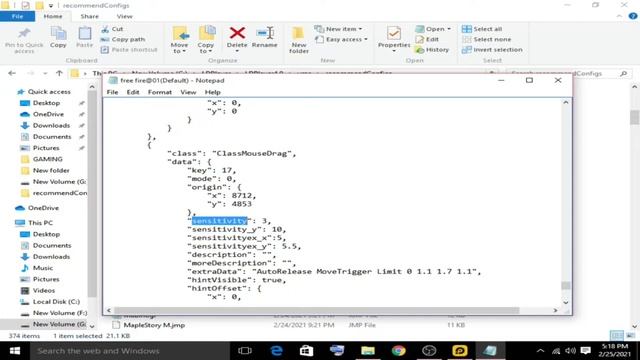Click Edit in the Open group
The height and width of the screenshot is (360, 640).
[x=427, y=39]
